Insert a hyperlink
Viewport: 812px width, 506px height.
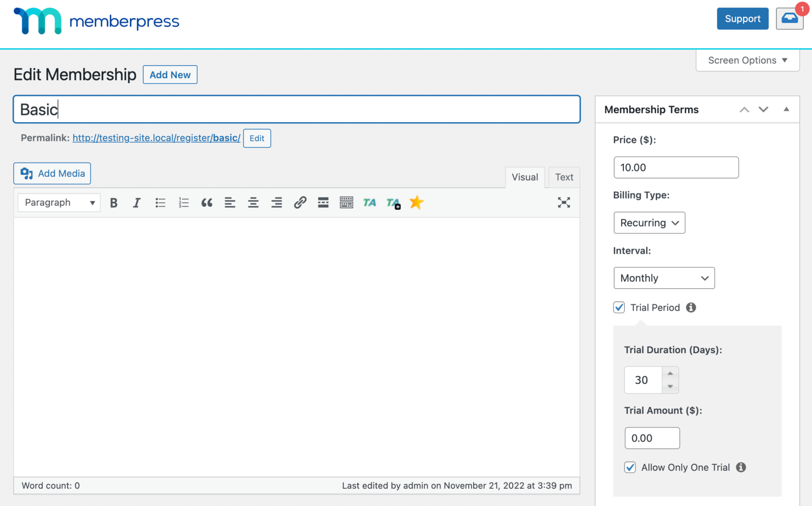pyautogui.click(x=300, y=202)
